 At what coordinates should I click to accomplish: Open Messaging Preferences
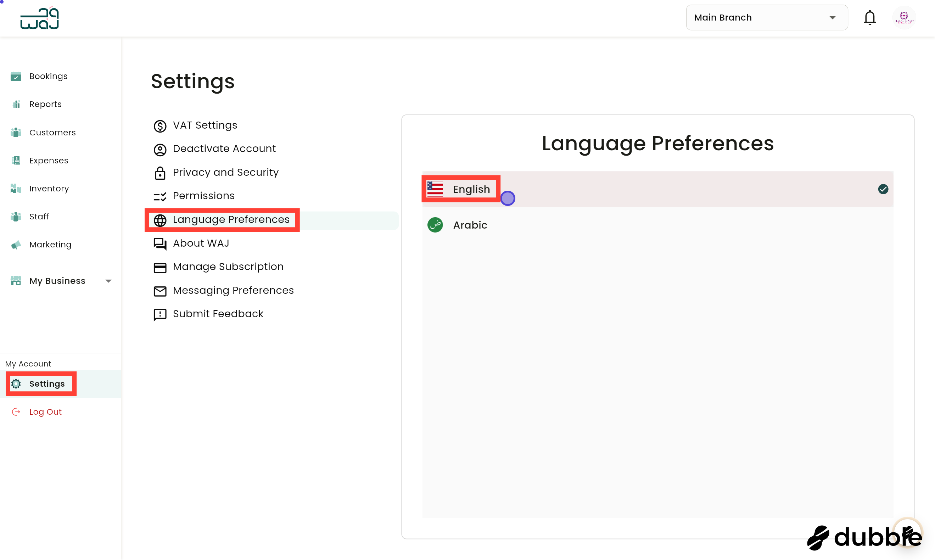233,290
